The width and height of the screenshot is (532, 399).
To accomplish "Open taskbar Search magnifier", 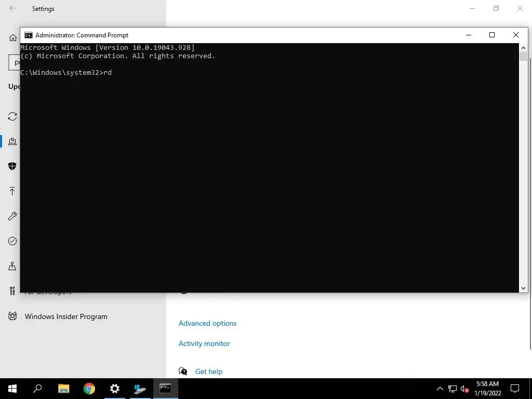I will pos(37,389).
